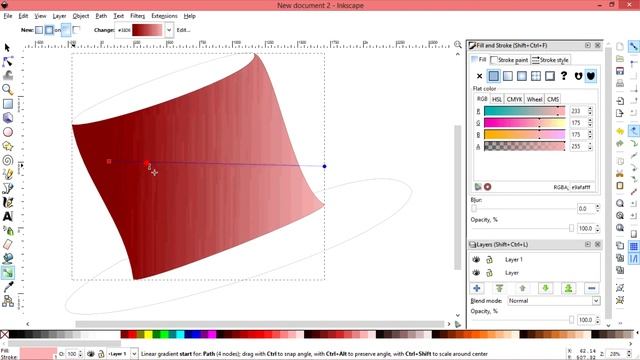The width and height of the screenshot is (640, 360).
Task: Select the Star polygon tool
Action: [7, 146]
